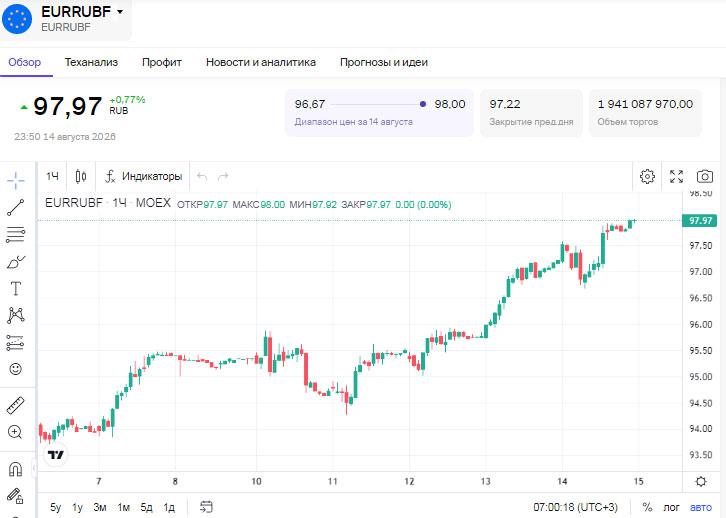The width and height of the screenshot is (726, 518).
Task: Toggle the magnet snap mode
Action: click(15, 469)
